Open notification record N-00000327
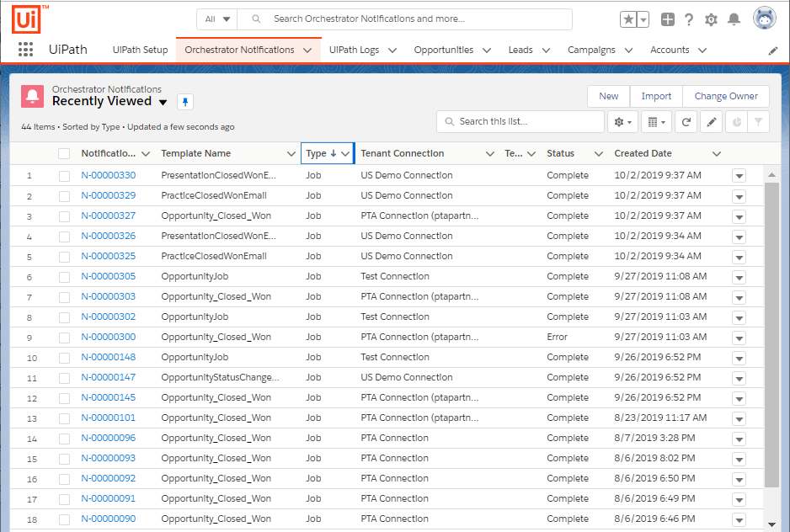 click(x=108, y=215)
